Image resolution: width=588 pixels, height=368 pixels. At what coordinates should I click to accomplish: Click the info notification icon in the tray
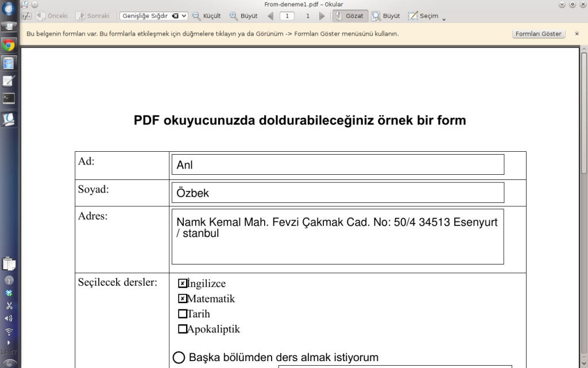(9, 280)
